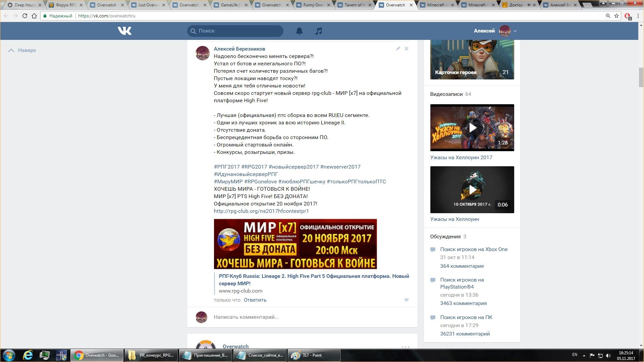Switch to the 317 - Paint taskbar window
The image size is (644, 362).
click(314, 355)
